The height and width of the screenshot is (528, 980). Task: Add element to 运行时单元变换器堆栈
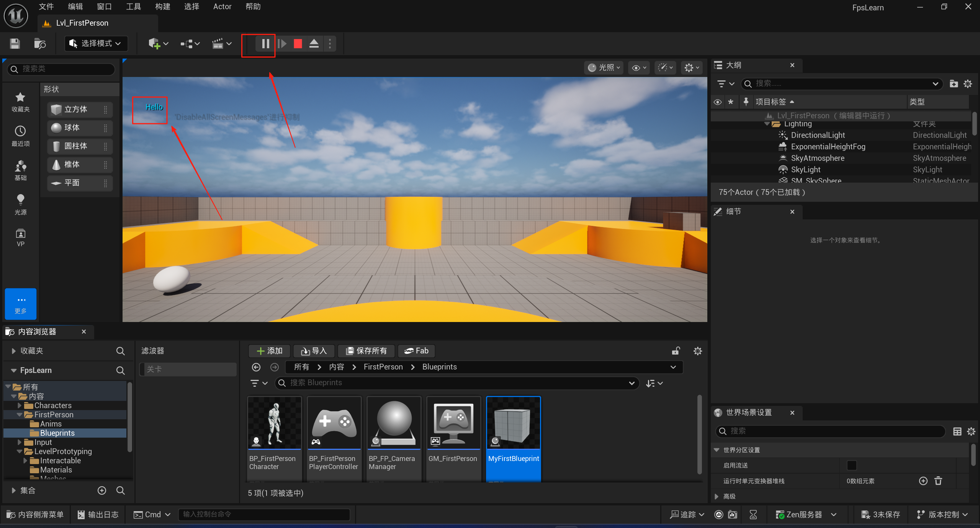923,481
